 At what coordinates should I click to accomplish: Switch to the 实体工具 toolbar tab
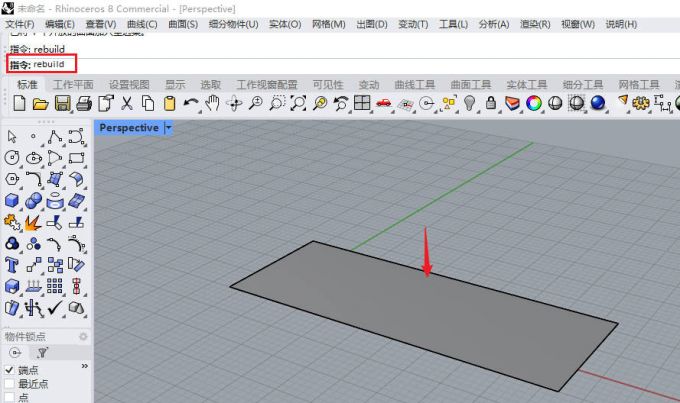click(527, 85)
